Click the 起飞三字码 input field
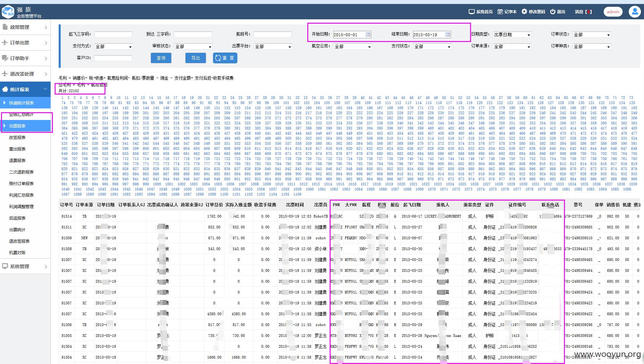This screenshot has height=364, width=644. [x=113, y=35]
